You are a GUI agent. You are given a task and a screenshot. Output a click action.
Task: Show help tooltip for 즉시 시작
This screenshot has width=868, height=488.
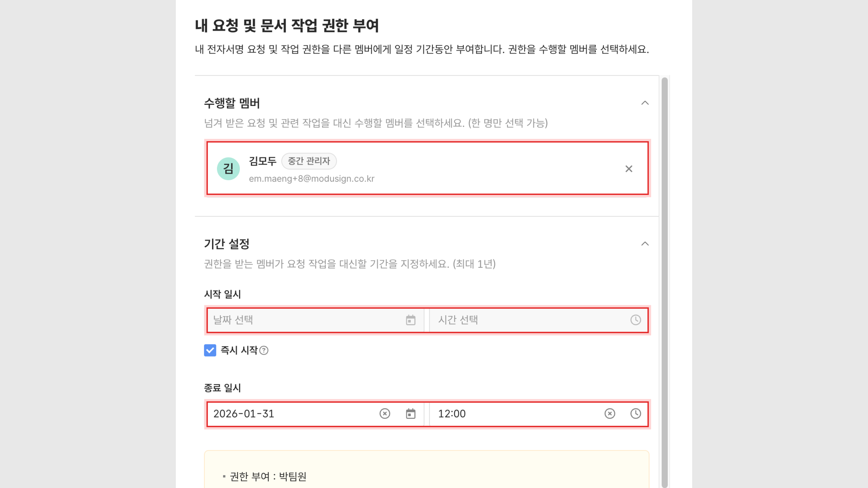(264, 351)
